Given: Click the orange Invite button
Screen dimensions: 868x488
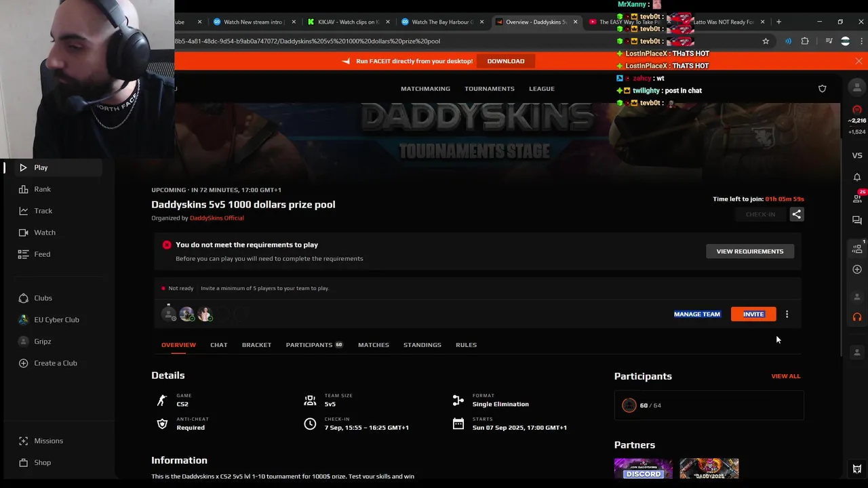Looking at the screenshot, I should click(753, 314).
